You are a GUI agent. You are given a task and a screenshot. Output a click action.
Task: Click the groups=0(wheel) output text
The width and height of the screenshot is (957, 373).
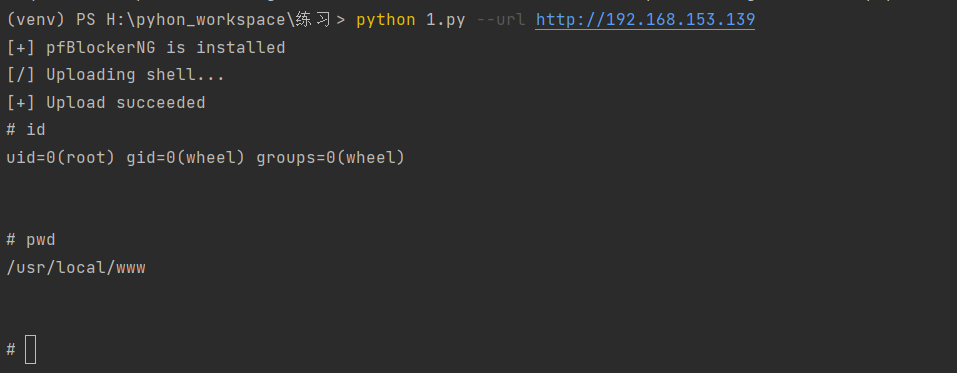330,158
